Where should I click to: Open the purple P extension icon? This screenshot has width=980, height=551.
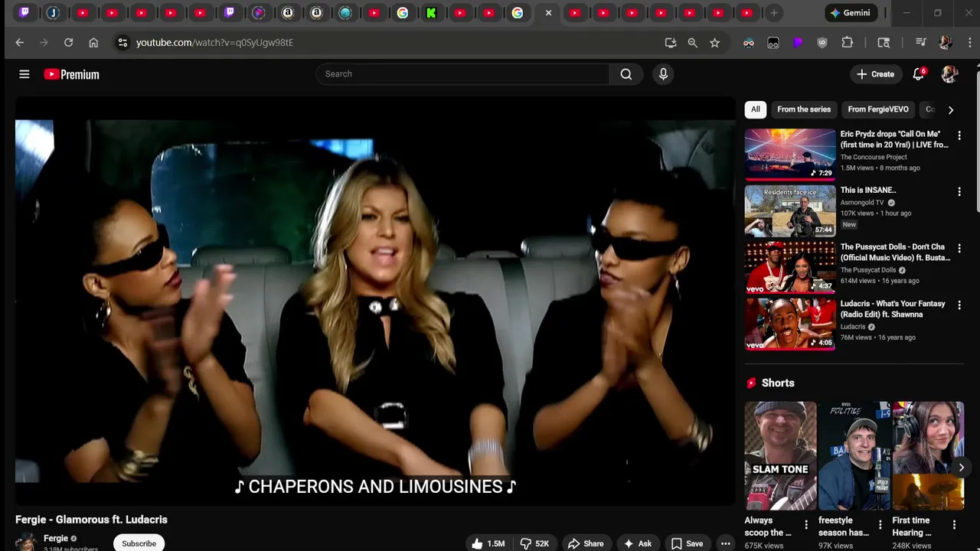(x=798, y=43)
